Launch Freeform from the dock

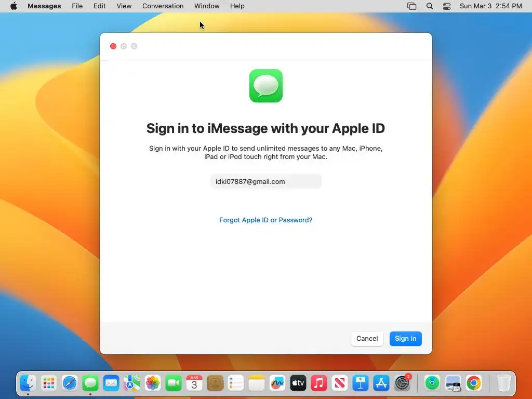[277, 383]
